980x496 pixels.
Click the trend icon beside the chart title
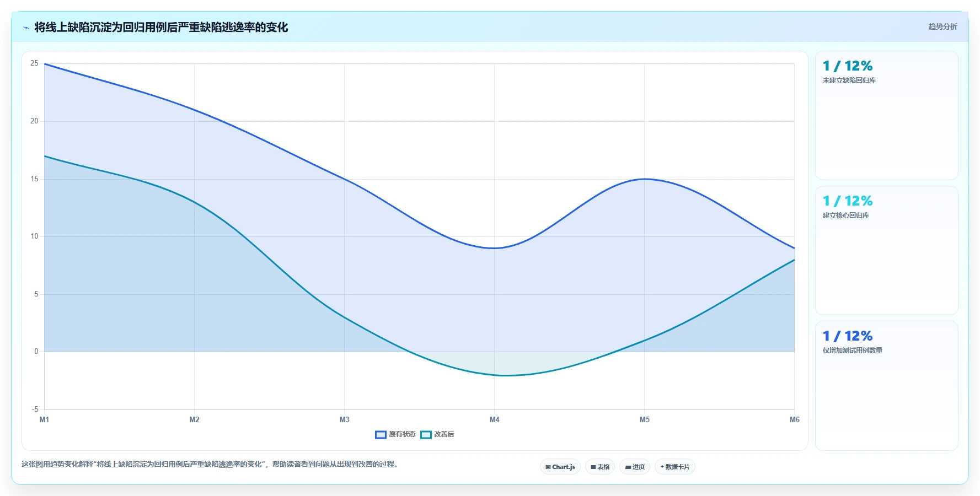(26, 28)
